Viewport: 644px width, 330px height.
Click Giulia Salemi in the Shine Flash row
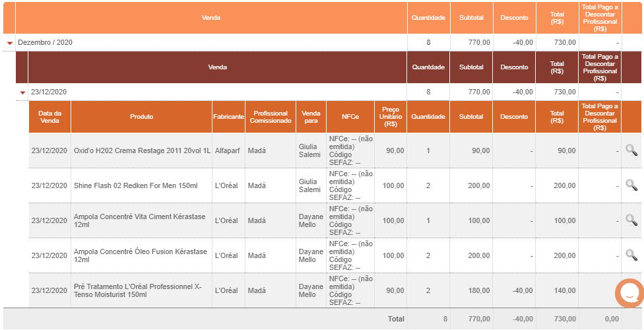pyautogui.click(x=309, y=185)
